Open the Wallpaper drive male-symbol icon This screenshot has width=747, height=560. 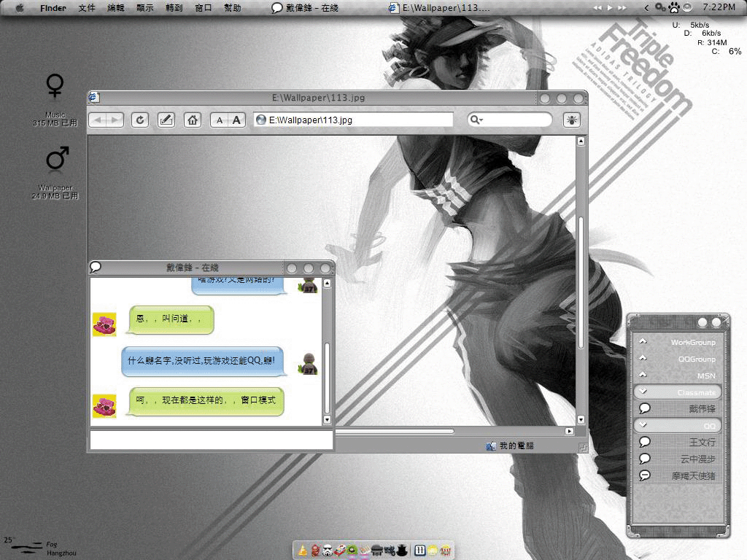pos(57,158)
